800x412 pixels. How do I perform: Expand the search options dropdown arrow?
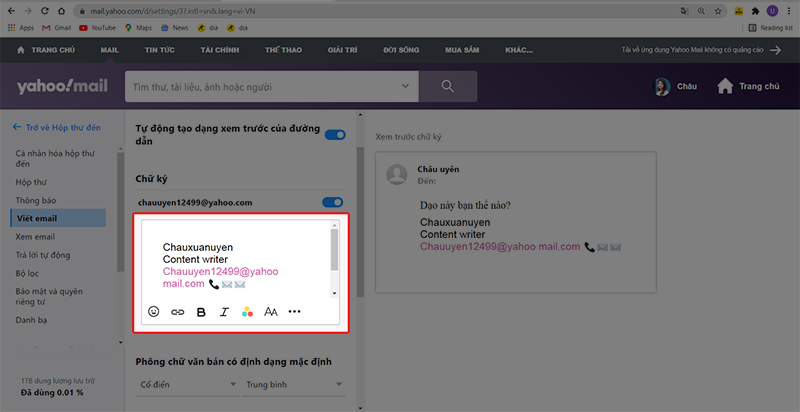tap(405, 87)
